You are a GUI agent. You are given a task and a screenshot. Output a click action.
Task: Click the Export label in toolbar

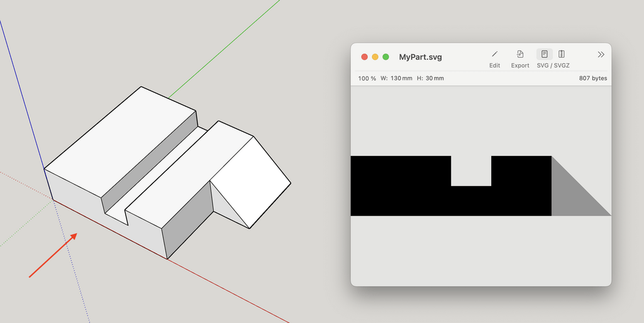pyautogui.click(x=520, y=65)
